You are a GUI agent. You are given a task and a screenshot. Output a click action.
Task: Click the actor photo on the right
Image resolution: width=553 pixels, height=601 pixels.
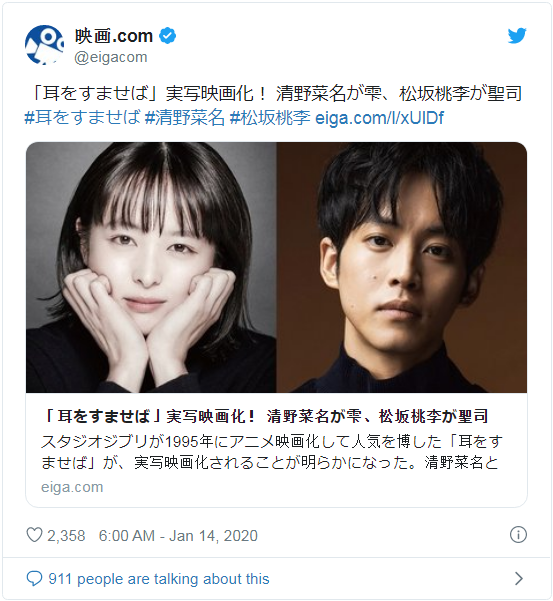(x=402, y=267)
